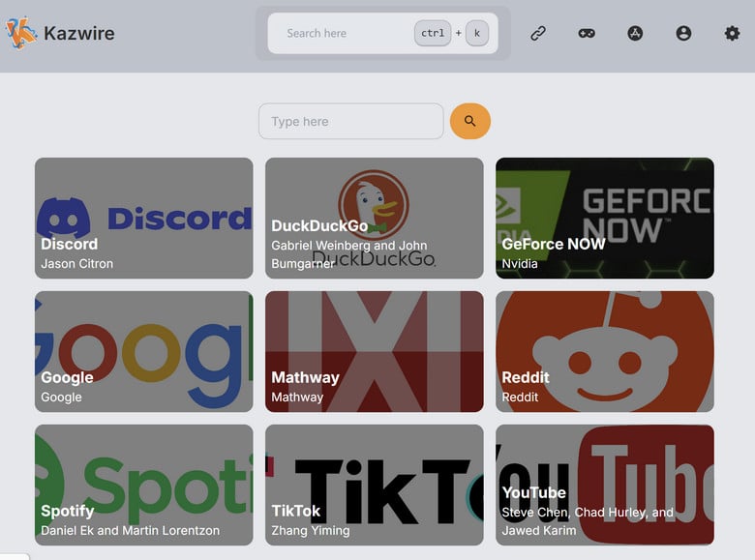Open the link chain icon in header

point(538,33)
